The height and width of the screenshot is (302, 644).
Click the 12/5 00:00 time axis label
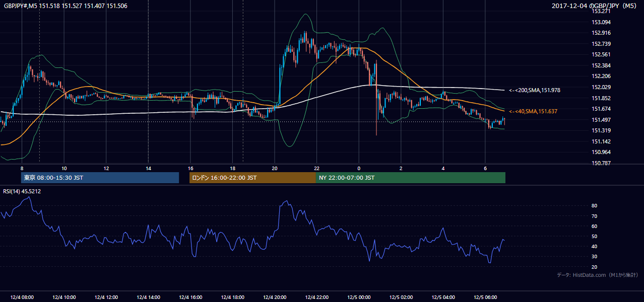click(359, 297)
